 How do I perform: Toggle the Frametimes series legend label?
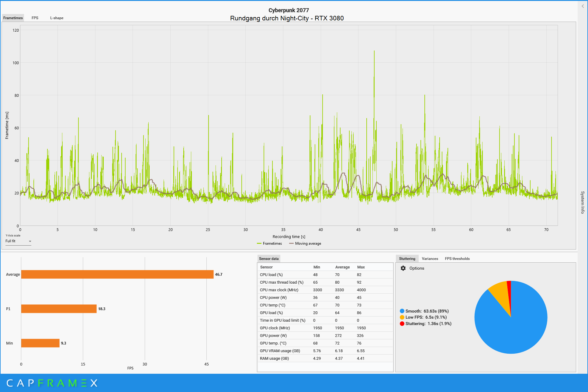(x=272, y=243)
